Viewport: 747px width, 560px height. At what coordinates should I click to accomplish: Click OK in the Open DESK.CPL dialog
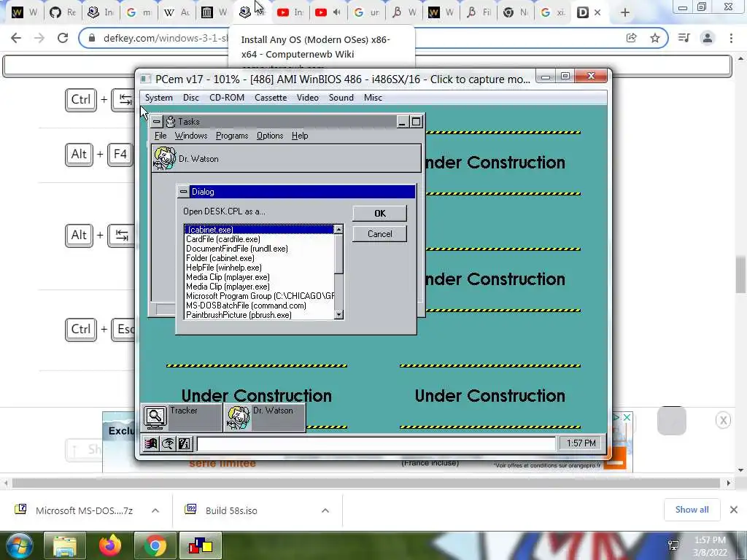(379, 214)
